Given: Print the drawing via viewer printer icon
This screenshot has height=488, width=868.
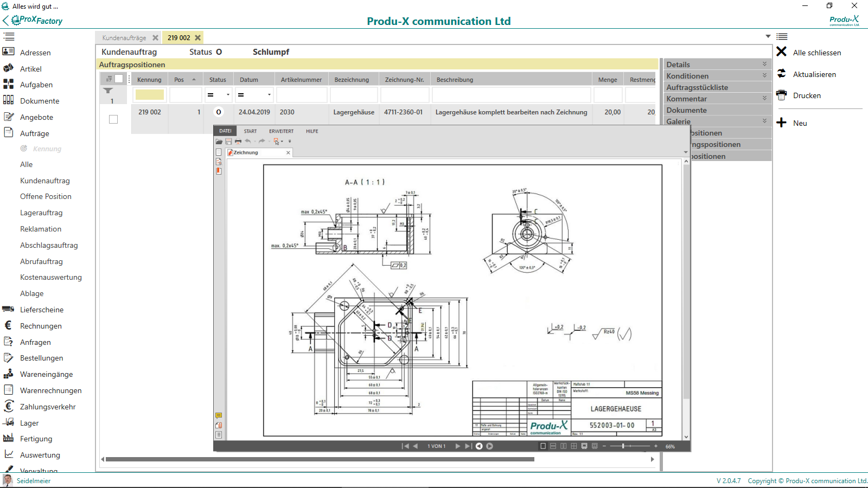Looking at the screenshot, I should click(x=238, y=142).
